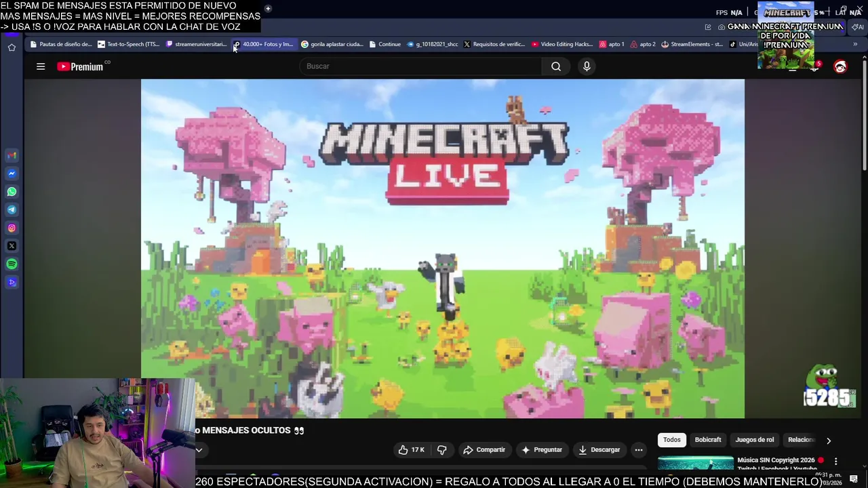868x488 pixels.
Task: Ask about the video with Preguntar
Action: click(x=541, y=450)
